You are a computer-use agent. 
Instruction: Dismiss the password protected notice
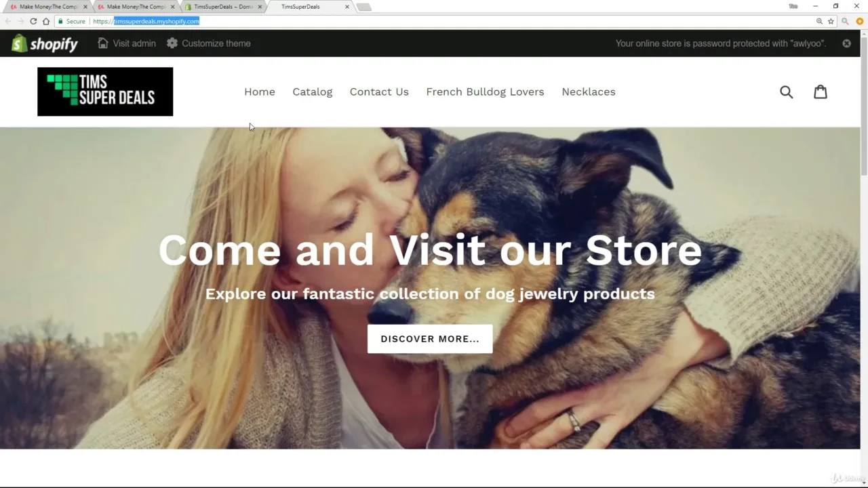click(x=846, y=43)
